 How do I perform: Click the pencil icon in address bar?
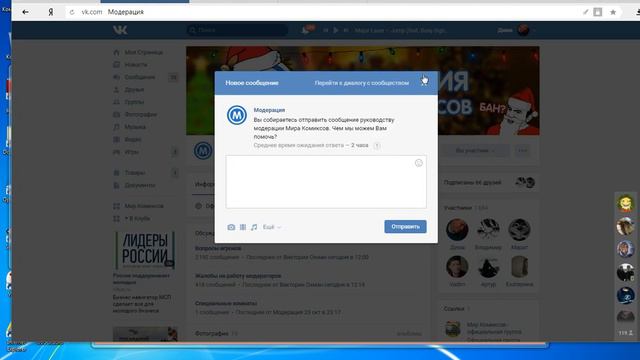point(585,12)
